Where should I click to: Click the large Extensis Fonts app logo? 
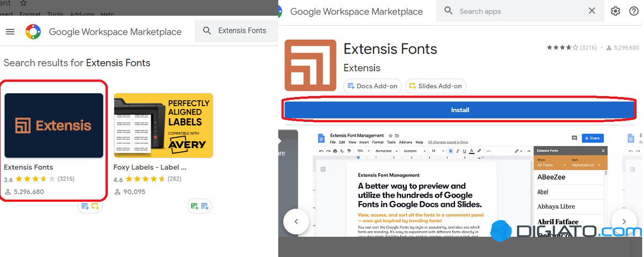tap(310, 65)
